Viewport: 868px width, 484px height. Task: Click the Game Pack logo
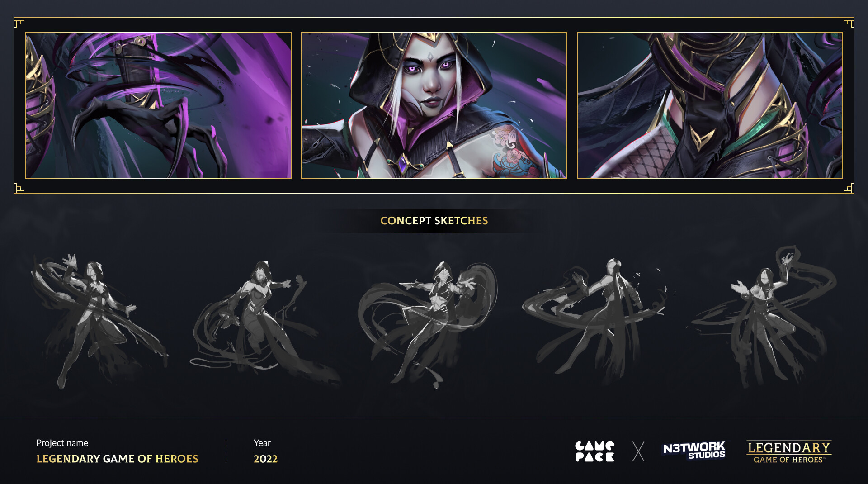[594, 451]
